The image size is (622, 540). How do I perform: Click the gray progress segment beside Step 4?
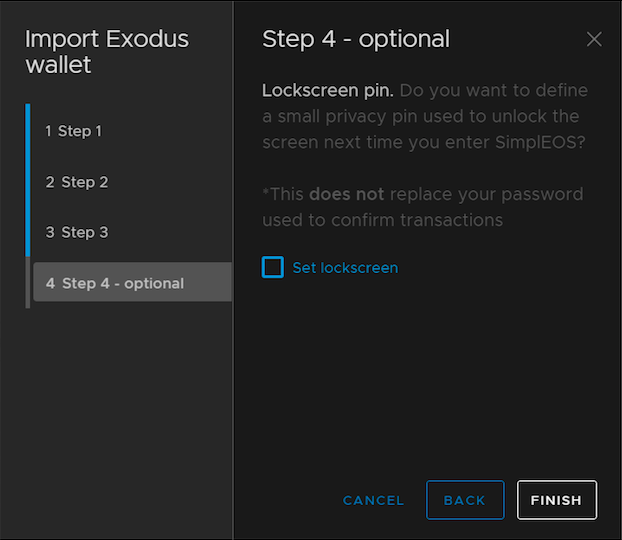click(28, 283)
